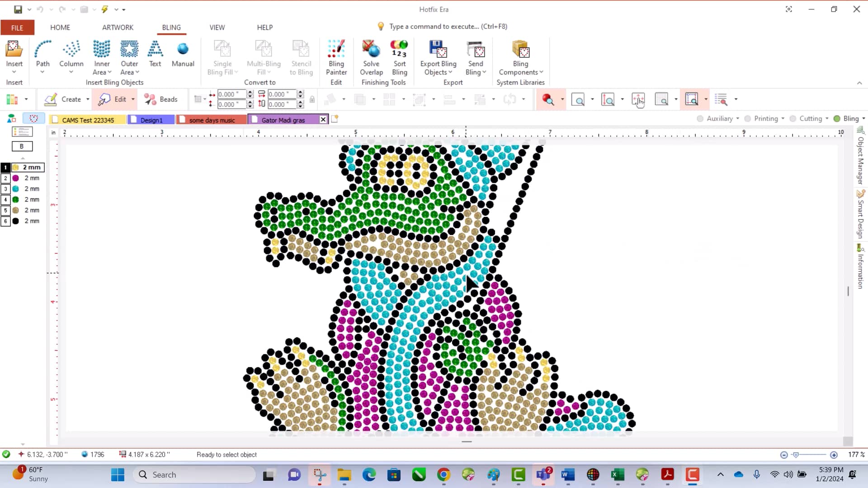Screen dimensions: 868x488
Task: Select the Printing machine radio button
Action: (748, 118)
